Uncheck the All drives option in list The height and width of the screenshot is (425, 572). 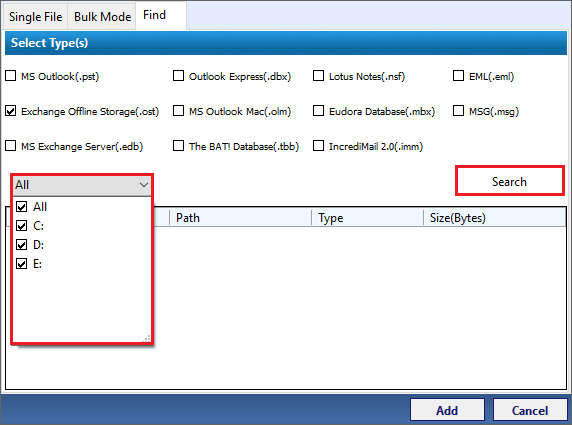click(x=22, y=207)
